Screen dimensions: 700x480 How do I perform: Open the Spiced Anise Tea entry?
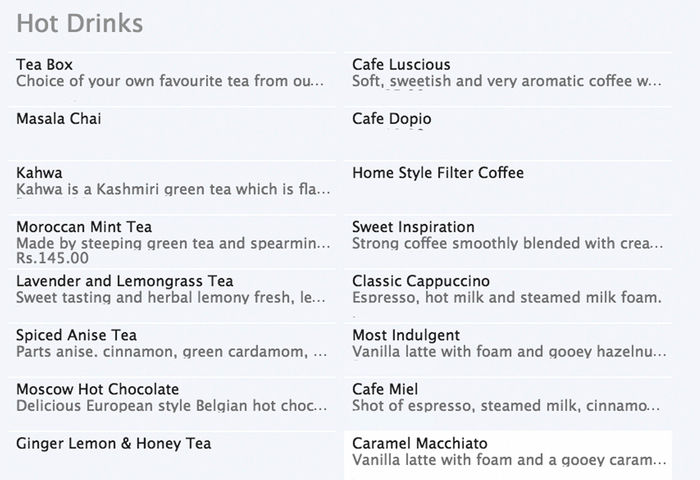tap(172, 350)
